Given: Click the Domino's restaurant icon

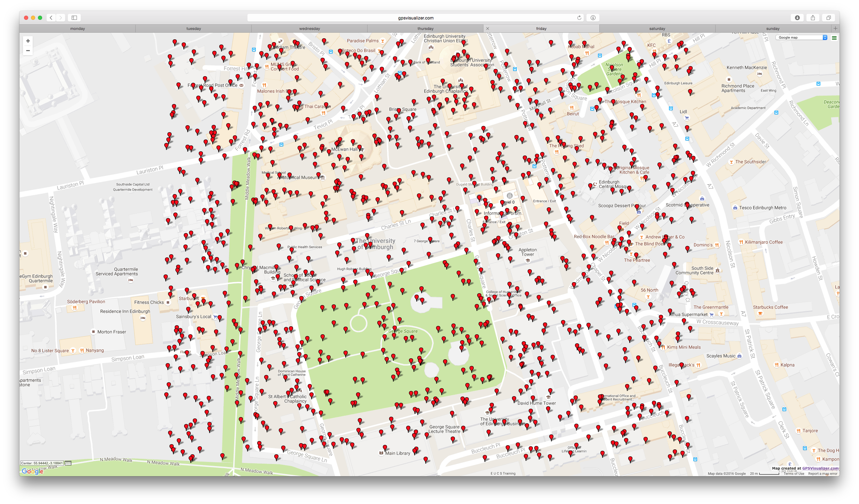Looking at the screenshot, I should pyautogui.click(x=717, y=245).
